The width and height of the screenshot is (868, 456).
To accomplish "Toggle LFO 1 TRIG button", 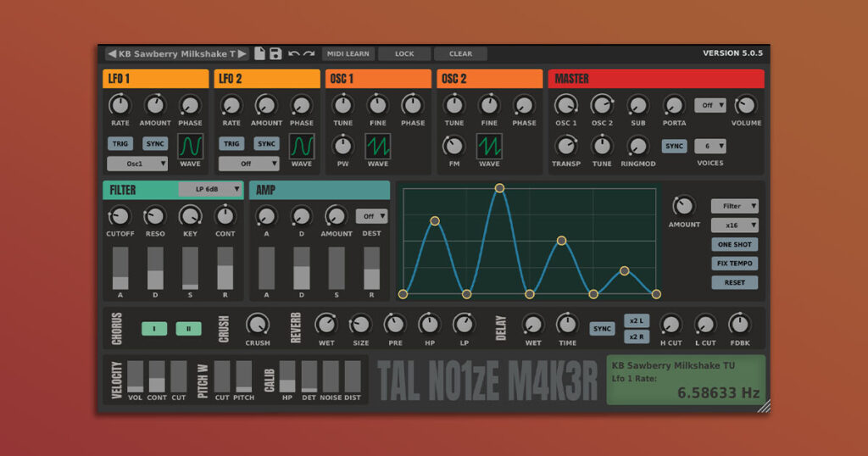I will [120, 144].
